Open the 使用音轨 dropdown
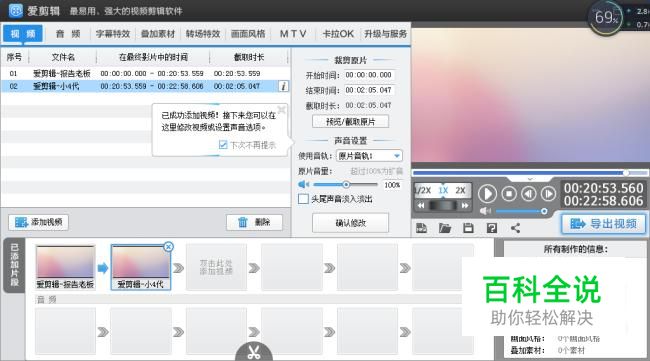650x361 pixels. tap(369, 156)
